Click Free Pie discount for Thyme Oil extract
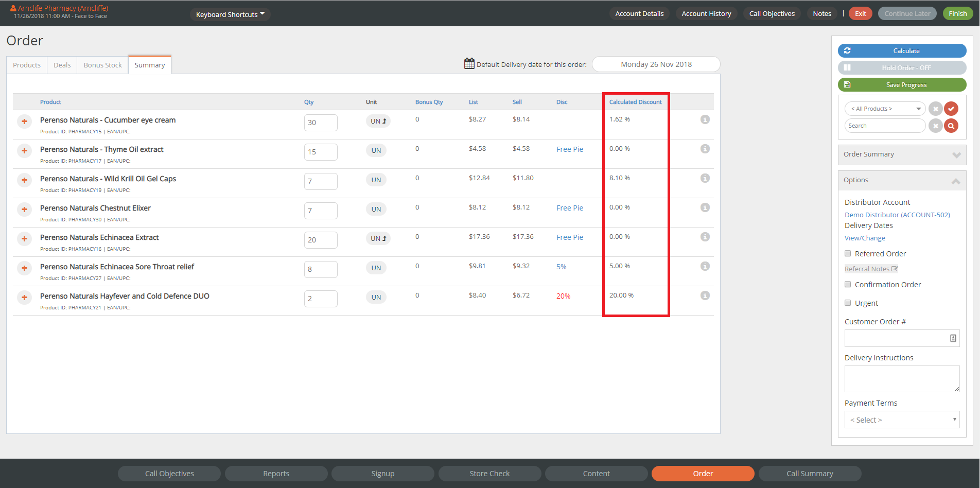980x488 pixels. click(569, 149)
